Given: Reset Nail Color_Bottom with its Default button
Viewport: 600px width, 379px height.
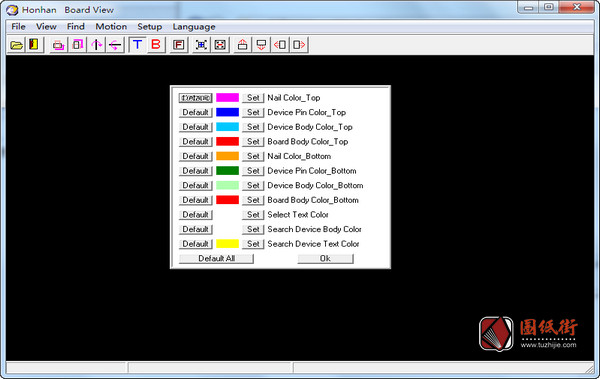Looking at the screenshot, I should (196, 156).
